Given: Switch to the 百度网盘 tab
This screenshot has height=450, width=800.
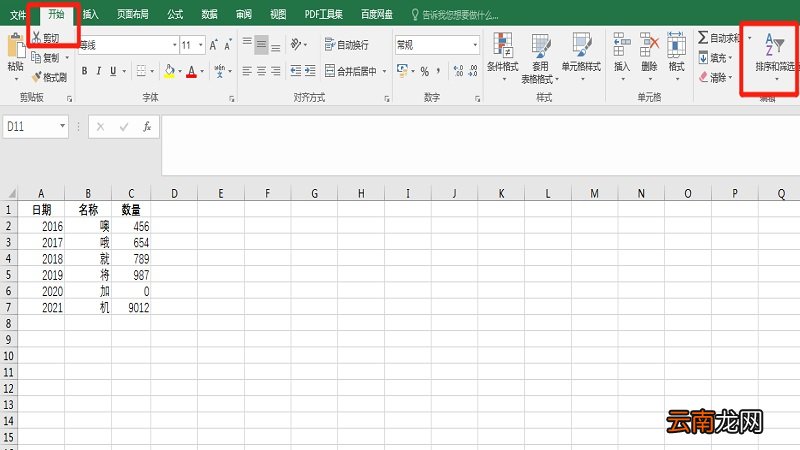Looking at the screenshot, I should tap(377, 14).
